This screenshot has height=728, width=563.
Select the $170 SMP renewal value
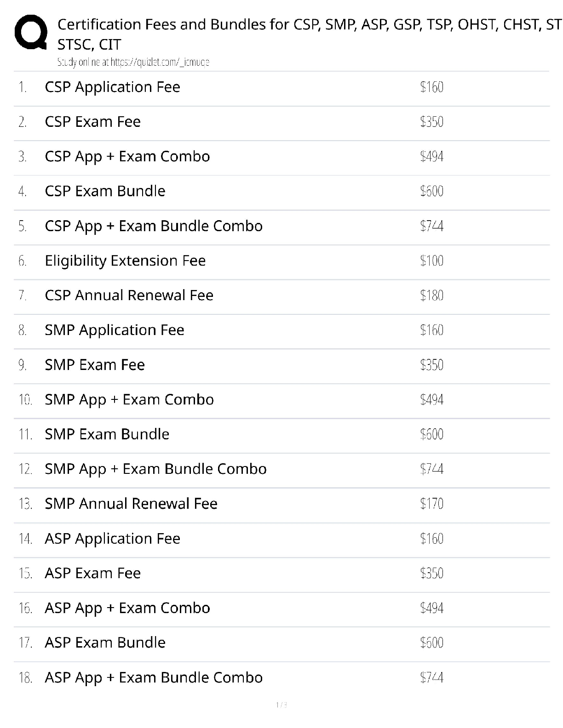[431, 504]
